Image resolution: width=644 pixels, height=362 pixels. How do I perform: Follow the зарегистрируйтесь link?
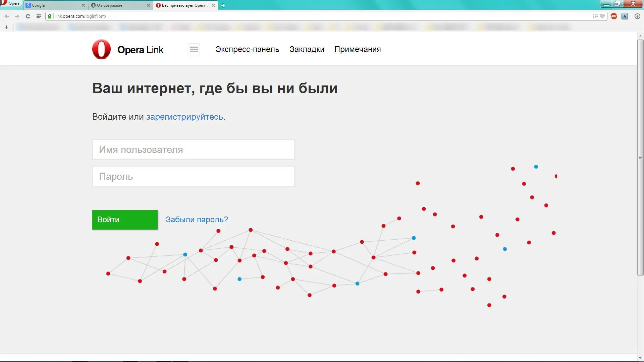pyautogui.click(x=184, y=117)
